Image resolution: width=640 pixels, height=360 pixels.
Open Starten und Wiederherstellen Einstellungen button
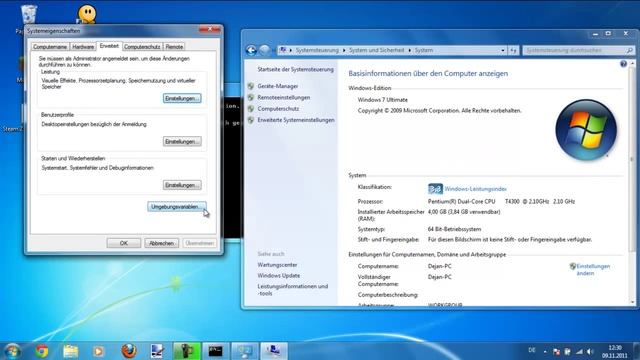pos(182,185)
